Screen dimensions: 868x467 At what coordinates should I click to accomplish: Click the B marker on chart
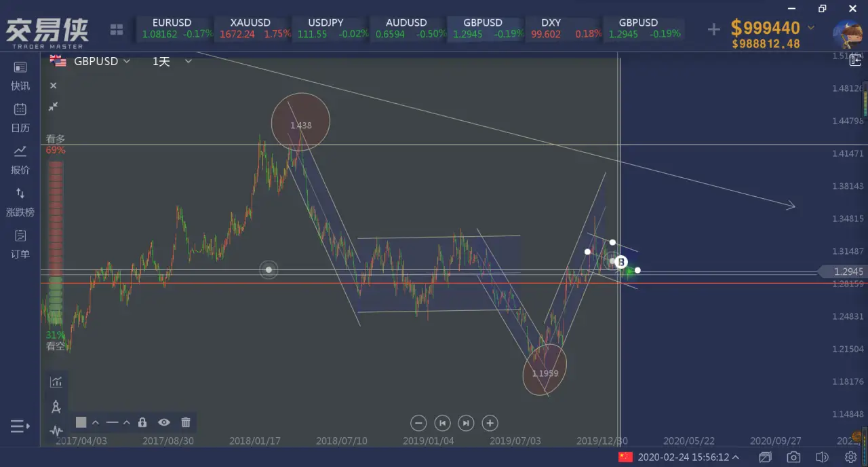click(x=621, y=261)
